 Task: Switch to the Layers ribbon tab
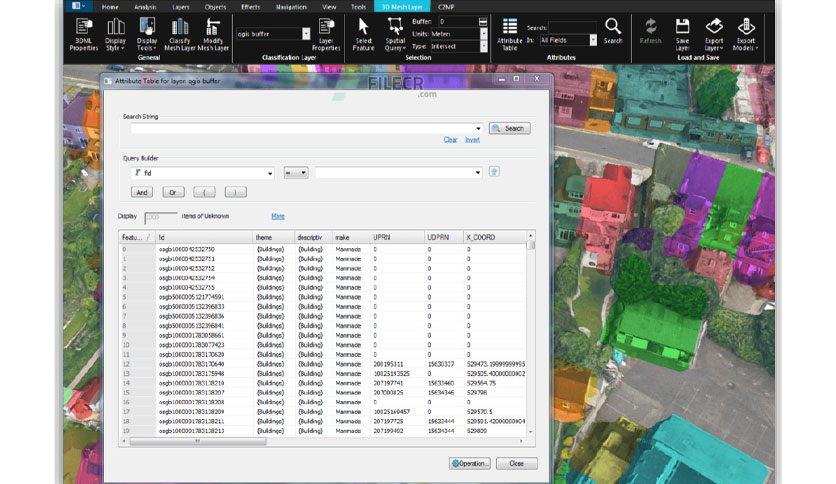(181, 7)
